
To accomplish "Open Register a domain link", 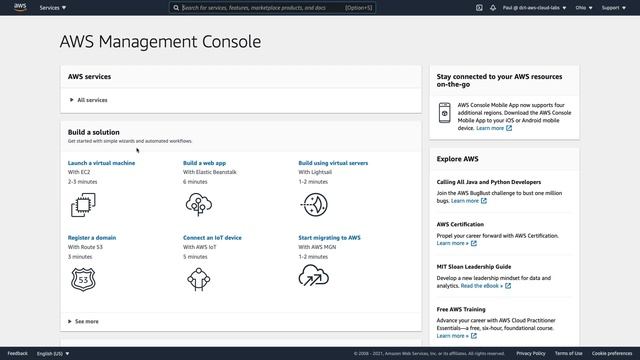I will [92, 238].
